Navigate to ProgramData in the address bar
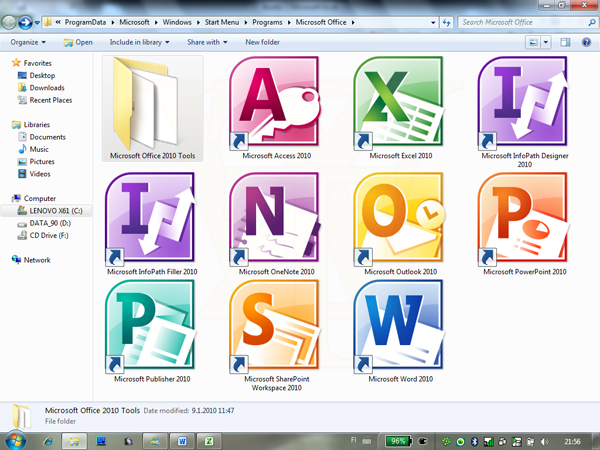600x450 pixels. point(85,22)
